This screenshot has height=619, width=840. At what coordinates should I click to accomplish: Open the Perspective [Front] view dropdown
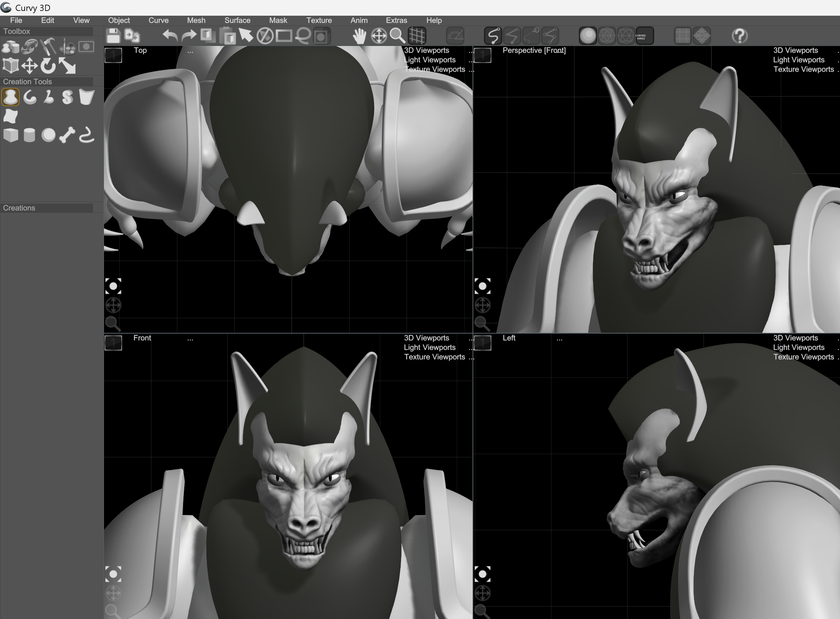(534, 51)
